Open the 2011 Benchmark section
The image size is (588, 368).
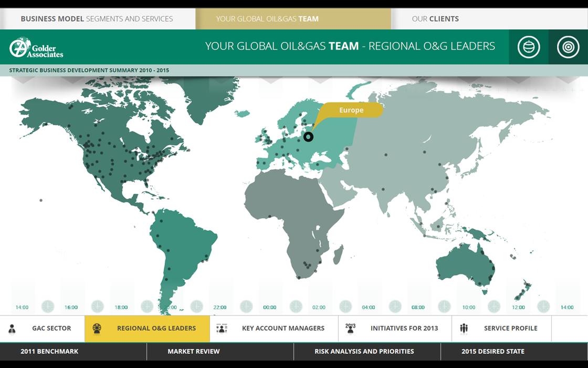tap(49, 351)
